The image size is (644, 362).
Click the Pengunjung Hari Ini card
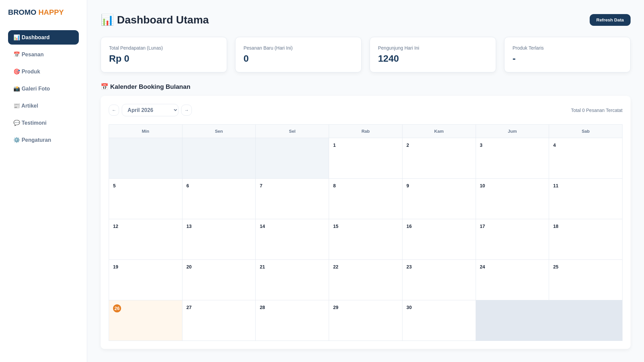coord(433,55)
